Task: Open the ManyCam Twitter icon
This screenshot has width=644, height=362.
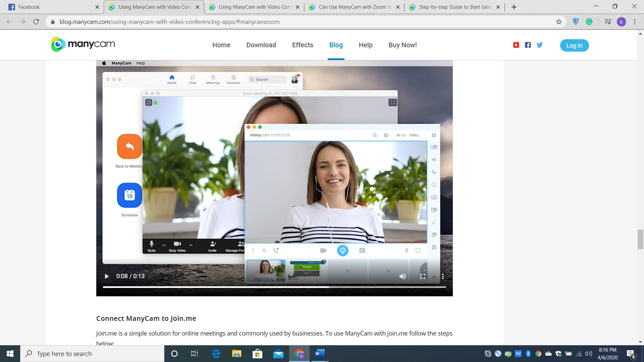Action: (x=540, y=45)
